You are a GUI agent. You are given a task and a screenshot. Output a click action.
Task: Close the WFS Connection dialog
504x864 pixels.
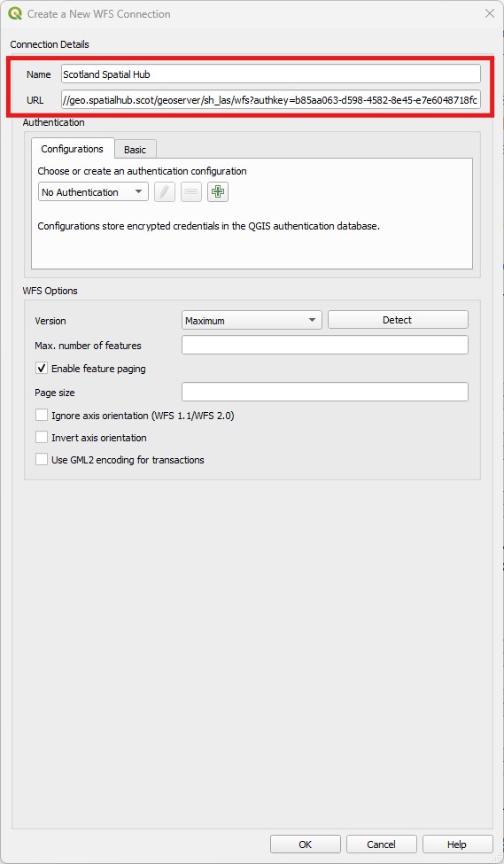coord(489,14)
